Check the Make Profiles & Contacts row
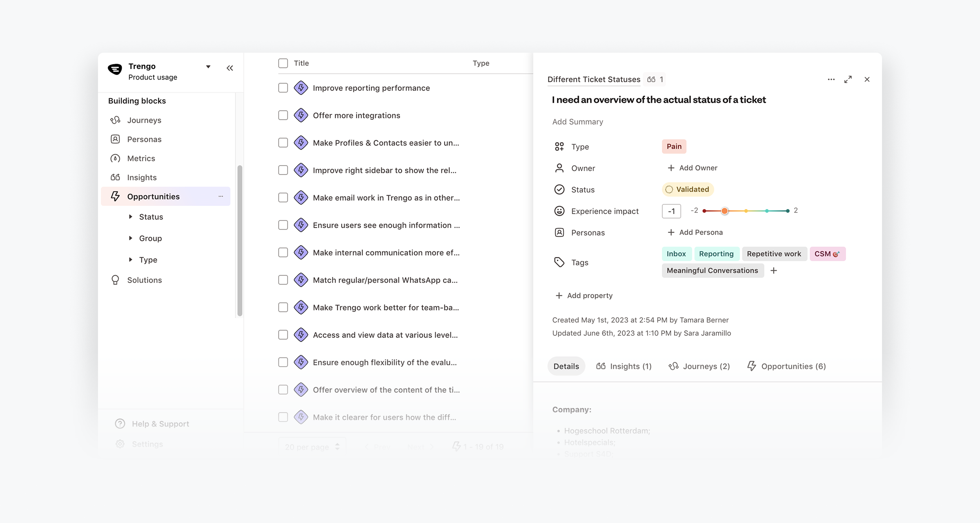 (283, 143)
